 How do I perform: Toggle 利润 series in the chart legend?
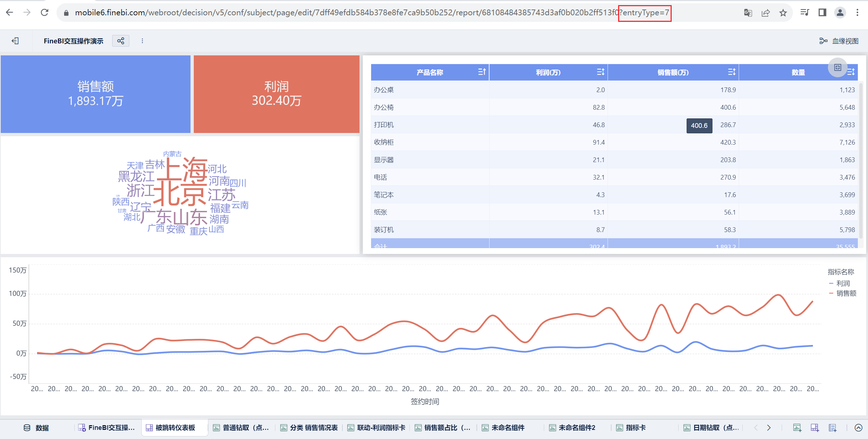(x=842, y=283)
